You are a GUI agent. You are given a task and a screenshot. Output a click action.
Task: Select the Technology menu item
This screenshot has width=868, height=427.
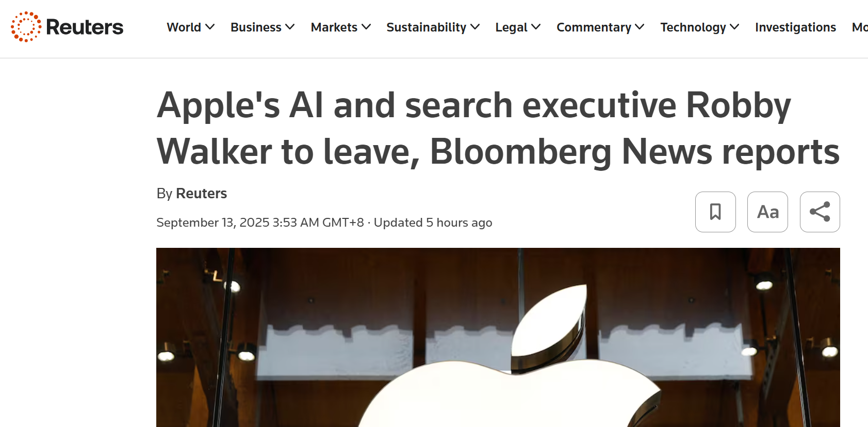coord(693,27)
